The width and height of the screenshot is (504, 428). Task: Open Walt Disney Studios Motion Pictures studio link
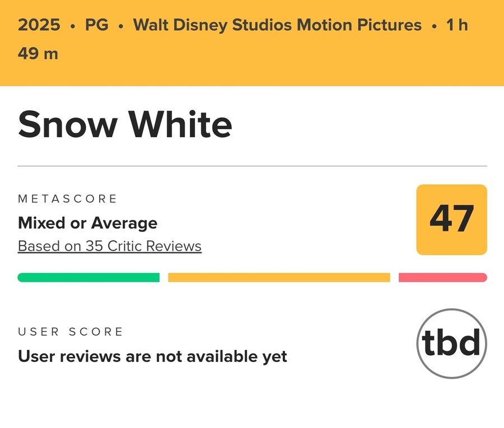[x=277, y=25]
